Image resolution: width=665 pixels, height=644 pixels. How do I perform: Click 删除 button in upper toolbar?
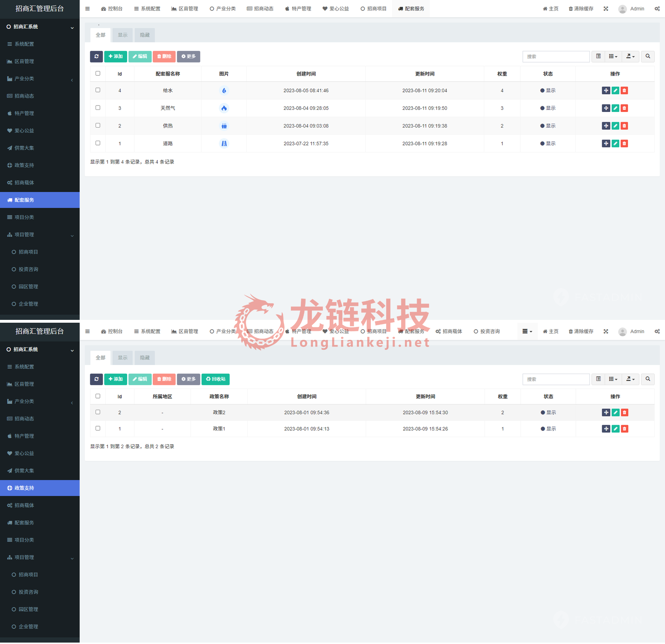(164, 56)
